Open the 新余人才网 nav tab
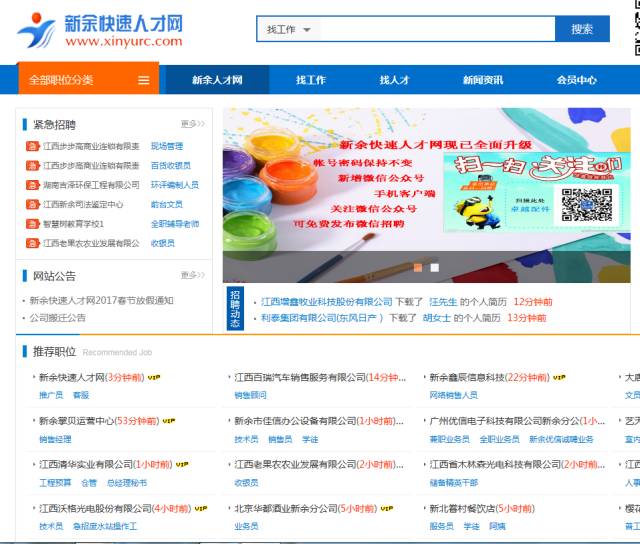 [217, 80]
